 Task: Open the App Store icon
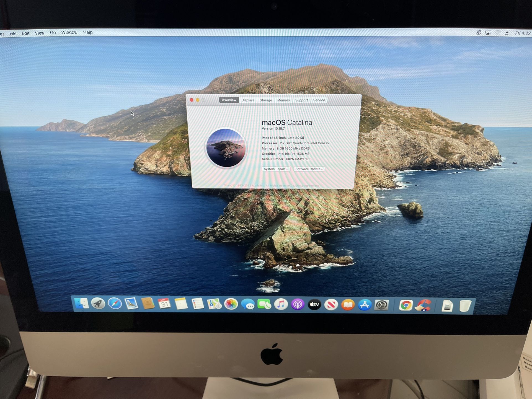365,305
